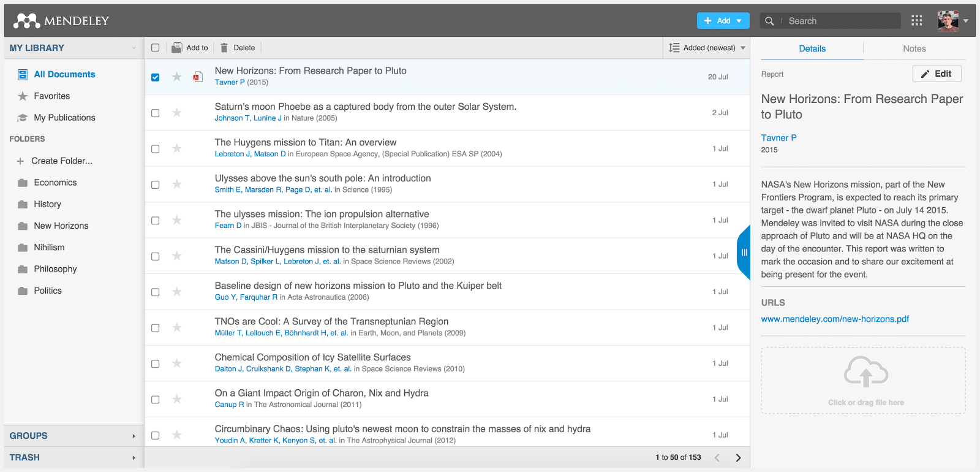Click the Add to folder icon

[177, 48]
